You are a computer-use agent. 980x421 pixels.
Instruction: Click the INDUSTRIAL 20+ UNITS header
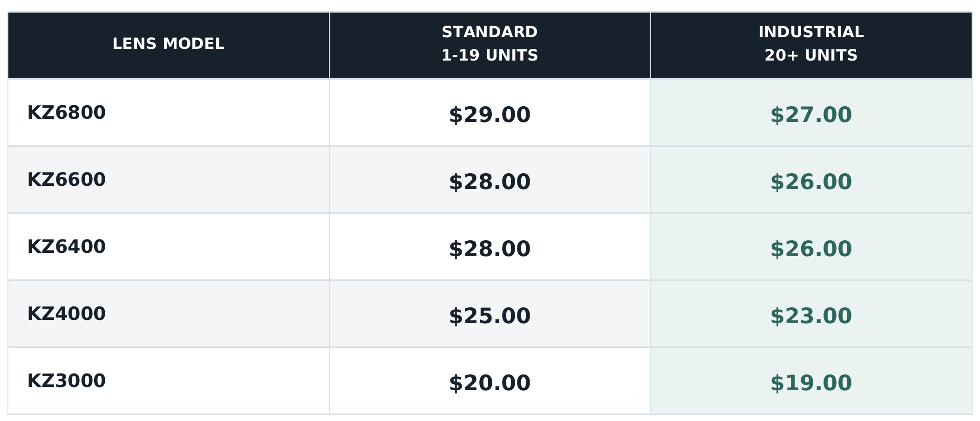(811, 45)
